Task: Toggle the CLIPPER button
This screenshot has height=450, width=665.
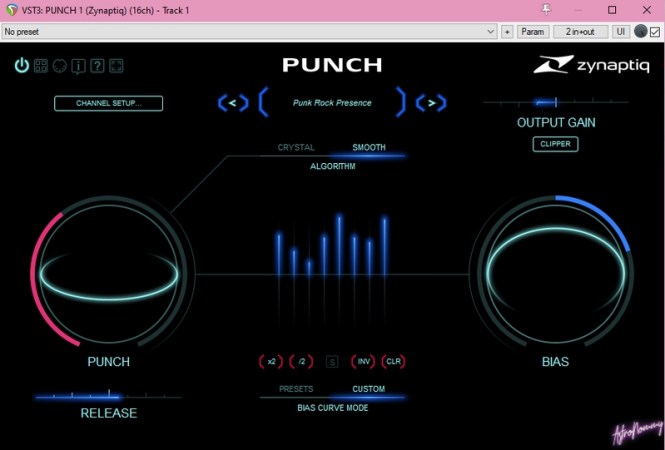Action: (555, 144)
